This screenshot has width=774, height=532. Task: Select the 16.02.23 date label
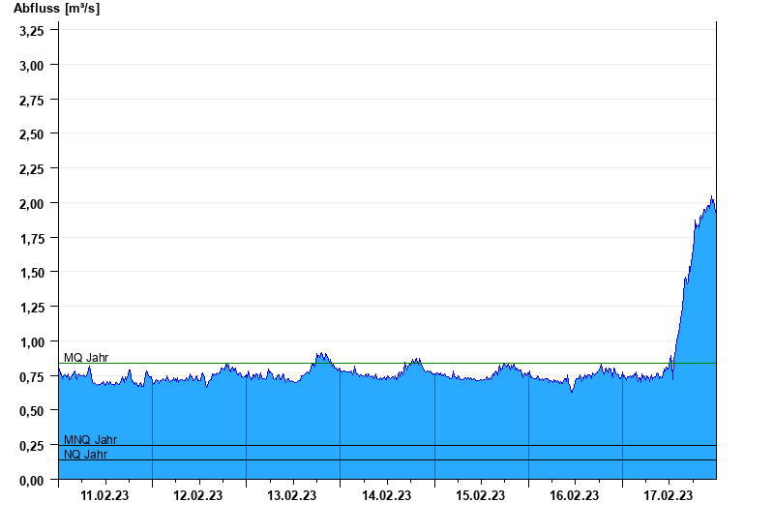[574, 495]
